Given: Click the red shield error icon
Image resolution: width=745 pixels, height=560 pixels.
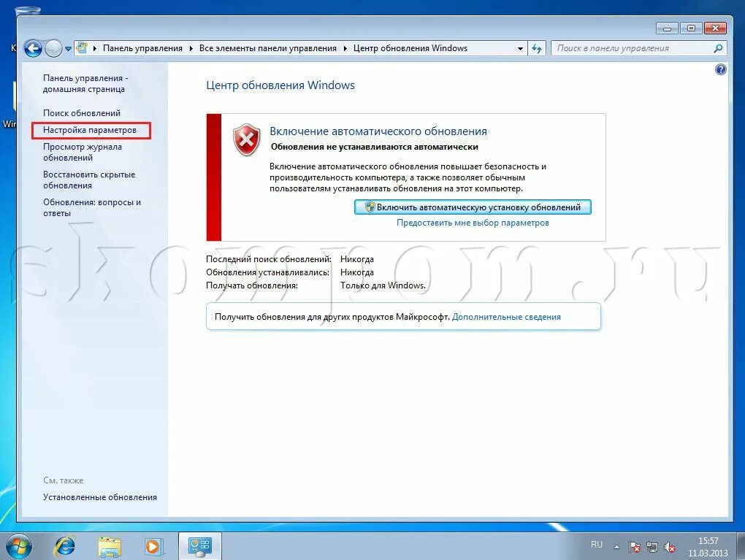Looking at the screenshot, I should [246, 140].
